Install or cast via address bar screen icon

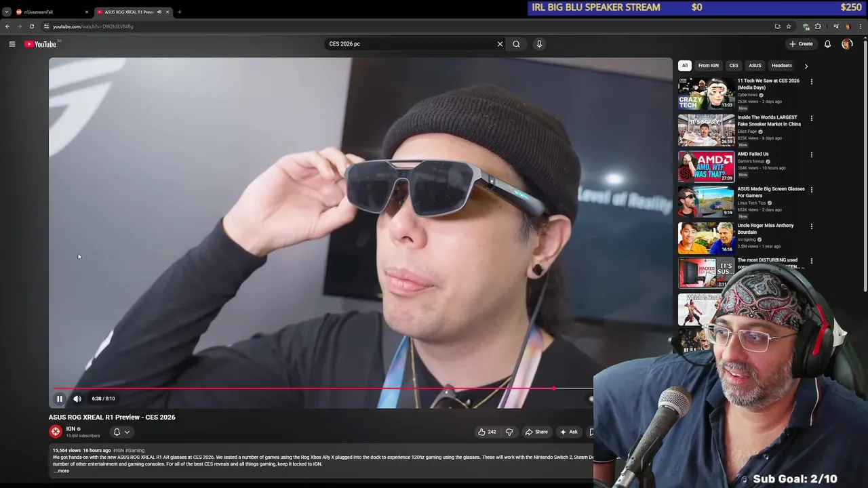777,26
